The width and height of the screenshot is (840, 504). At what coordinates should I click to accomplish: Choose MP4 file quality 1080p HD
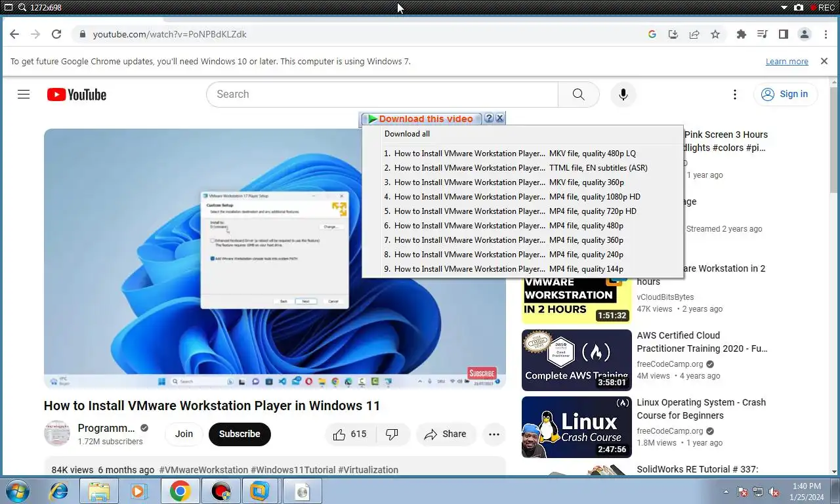pos(523,197)
